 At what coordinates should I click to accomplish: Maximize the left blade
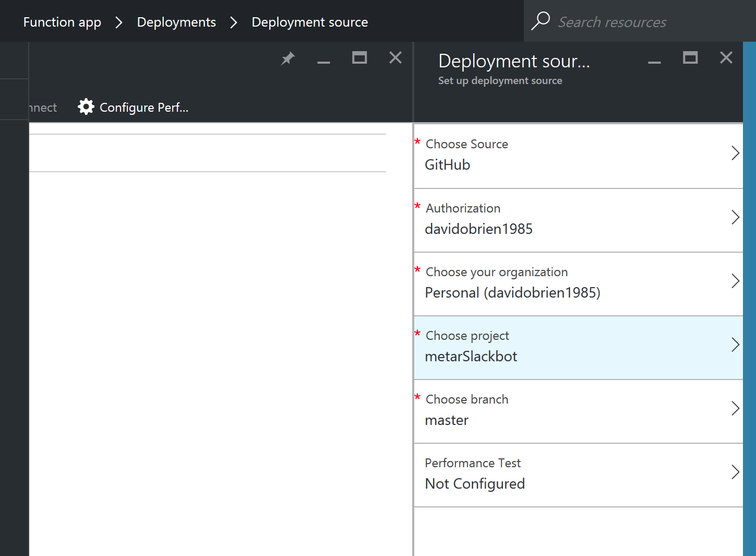(359, 57)
